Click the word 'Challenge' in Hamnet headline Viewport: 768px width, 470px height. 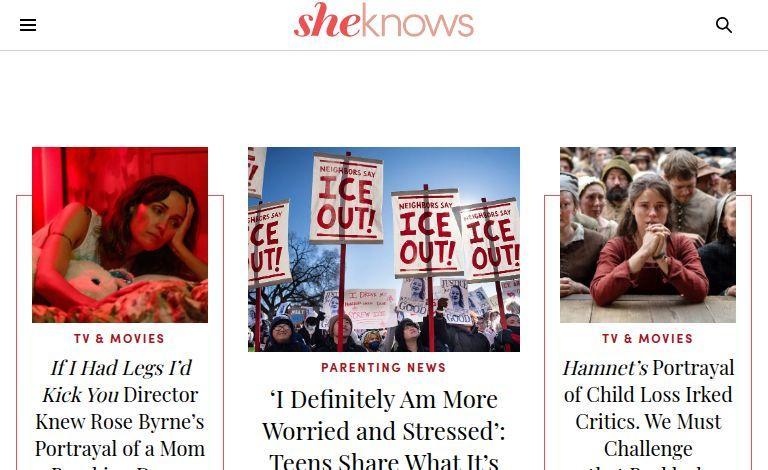648,449
